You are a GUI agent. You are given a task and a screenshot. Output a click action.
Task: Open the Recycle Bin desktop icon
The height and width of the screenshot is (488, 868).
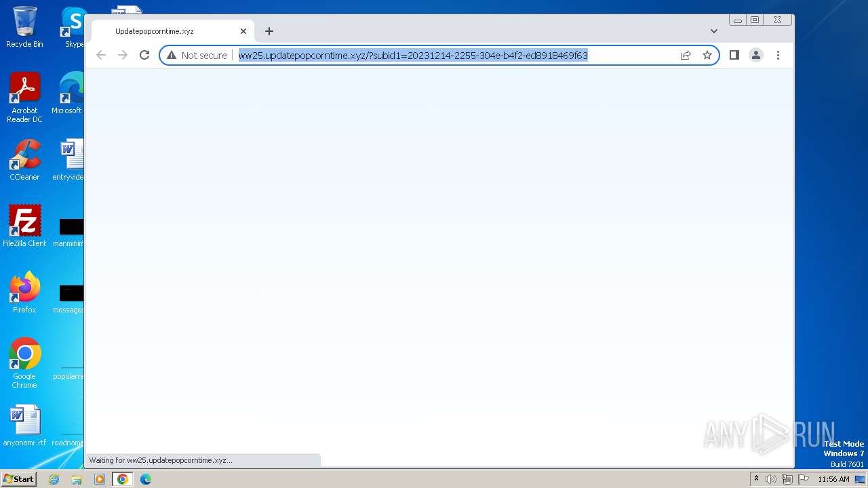[24, 27]
